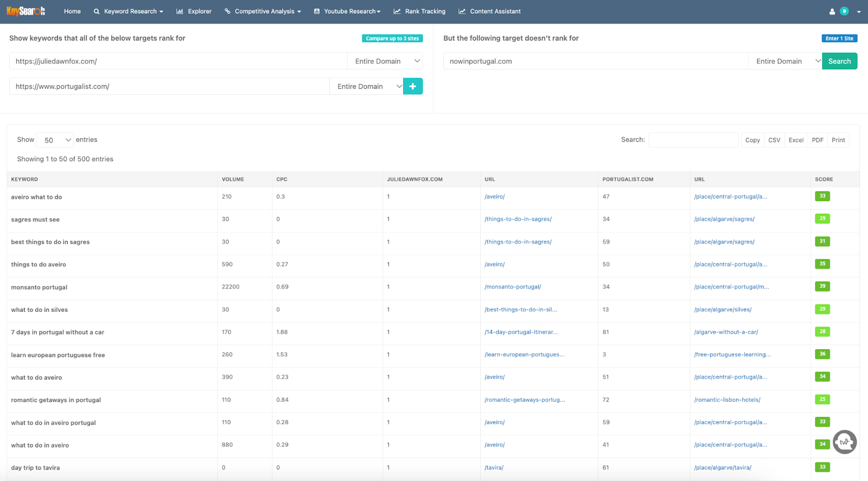The height and width of the screenshot is (481, 868).
Task: Open /romantic-lisbon-hotels/ link
Action: (x=727, y=400)
